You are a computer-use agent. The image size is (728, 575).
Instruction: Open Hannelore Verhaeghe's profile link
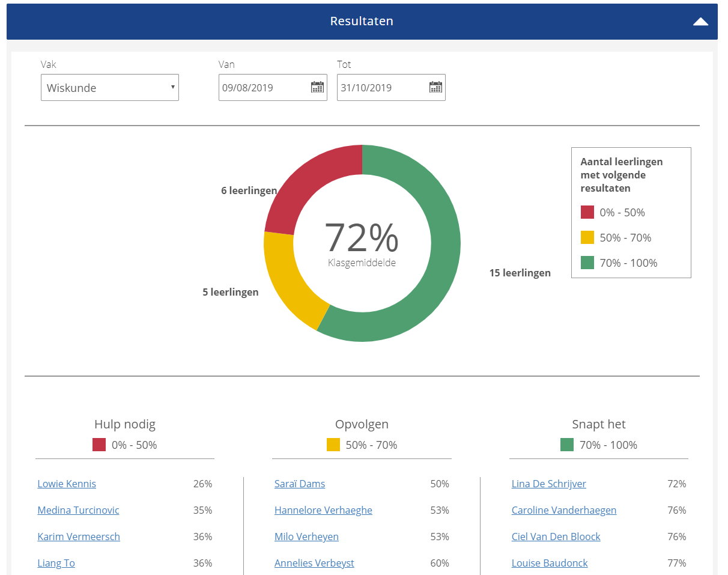(323, 510)
